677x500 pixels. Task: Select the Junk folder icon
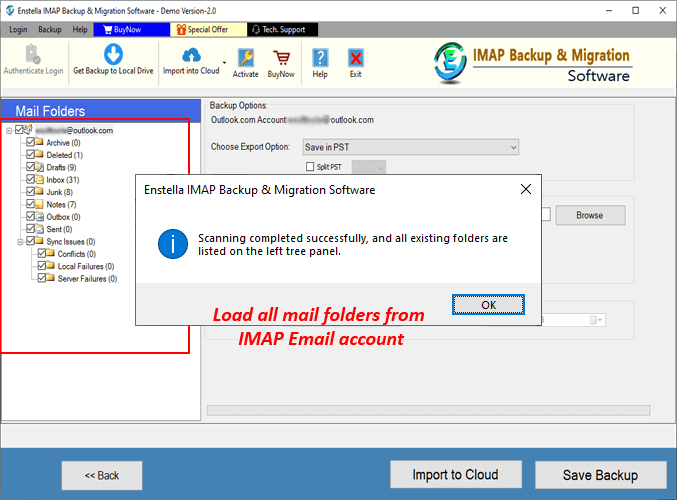coord(39,191)
